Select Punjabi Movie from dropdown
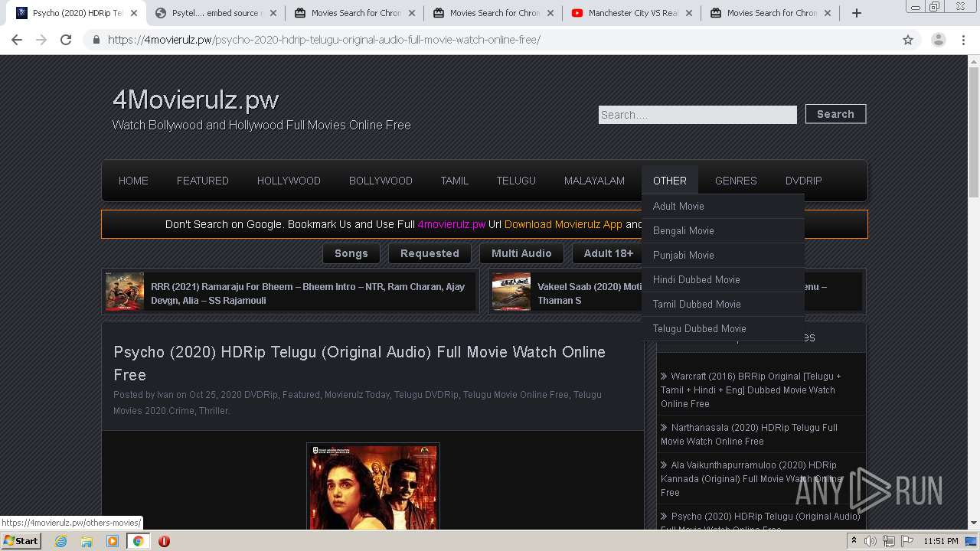Image resolution: width=980 pixels, height=551 pixels. (723, 255)
